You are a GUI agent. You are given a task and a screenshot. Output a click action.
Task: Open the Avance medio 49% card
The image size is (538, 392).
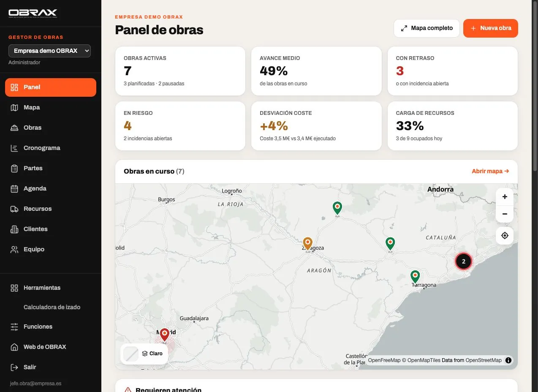click(x=316, y=71)
